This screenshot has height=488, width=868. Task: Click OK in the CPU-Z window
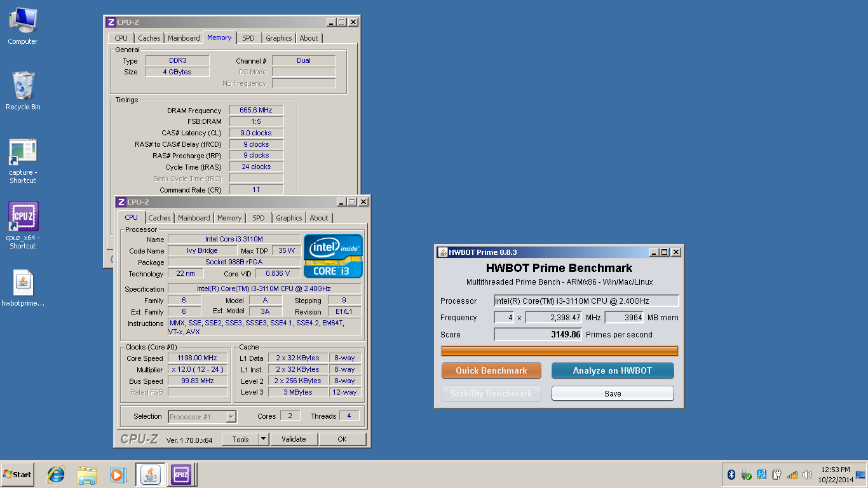tap(342, 439)
